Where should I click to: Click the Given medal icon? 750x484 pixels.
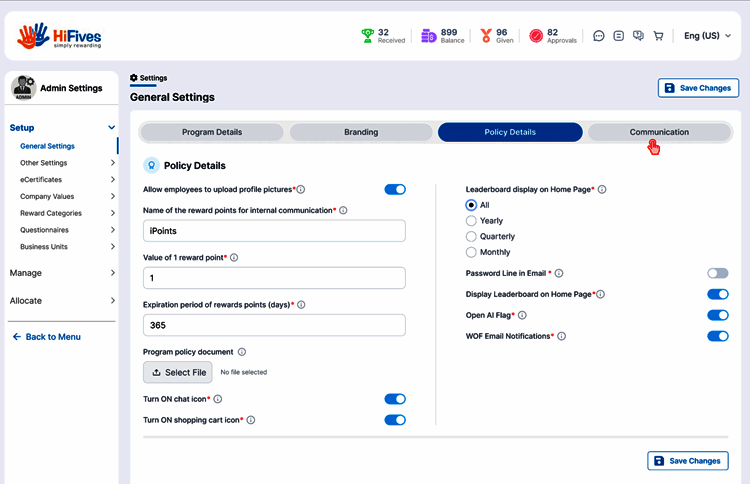[485, 36]
